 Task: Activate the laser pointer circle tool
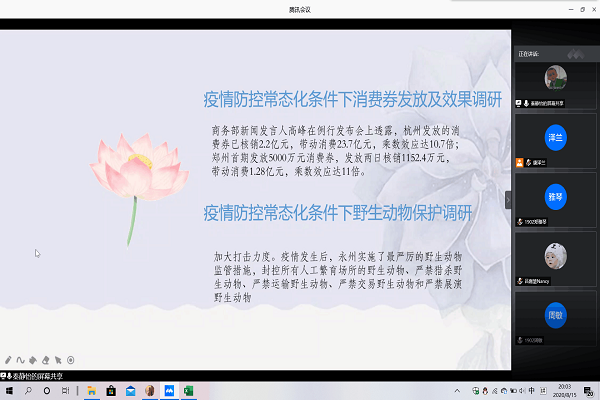70,359
